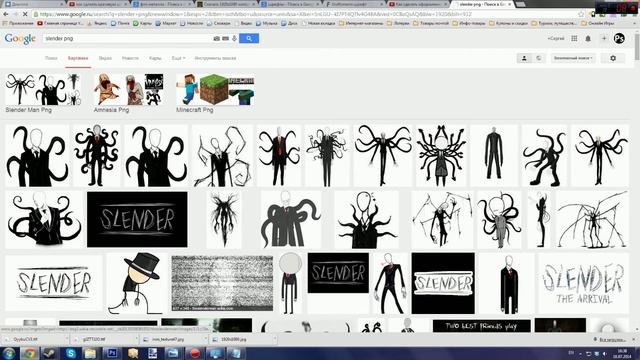Screen dimensions: 640x360
Task: Focus the slender png search field
Action: click(x=127, y=38)
